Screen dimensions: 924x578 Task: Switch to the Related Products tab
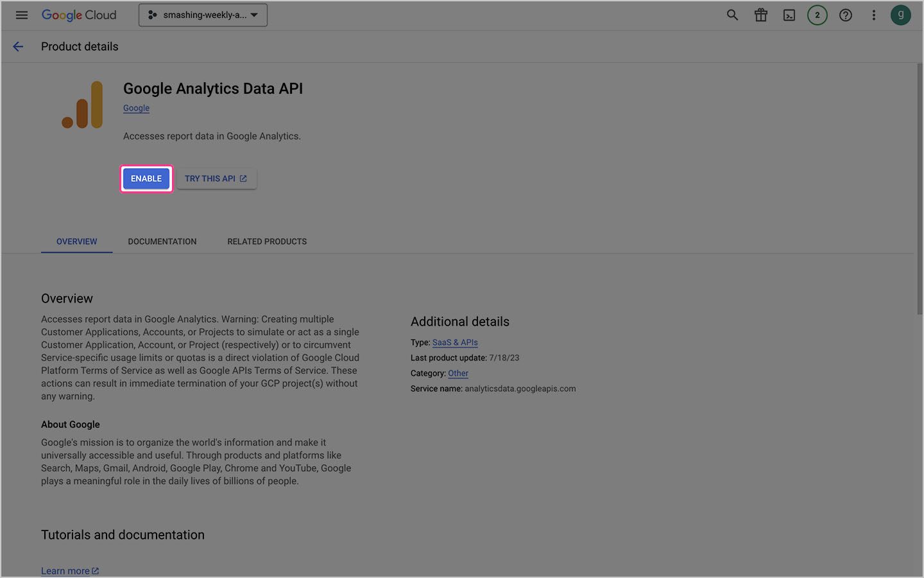click(267, 241)
